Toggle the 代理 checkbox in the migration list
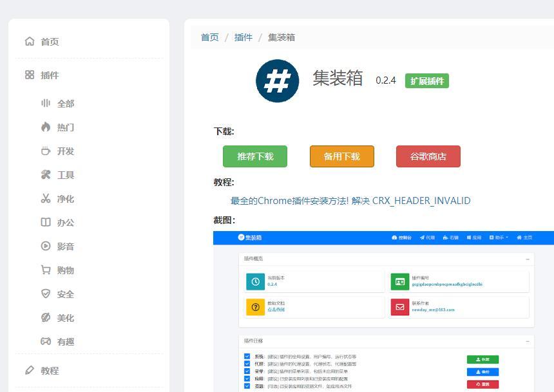 pyautogui.click(x=247, y=364)
